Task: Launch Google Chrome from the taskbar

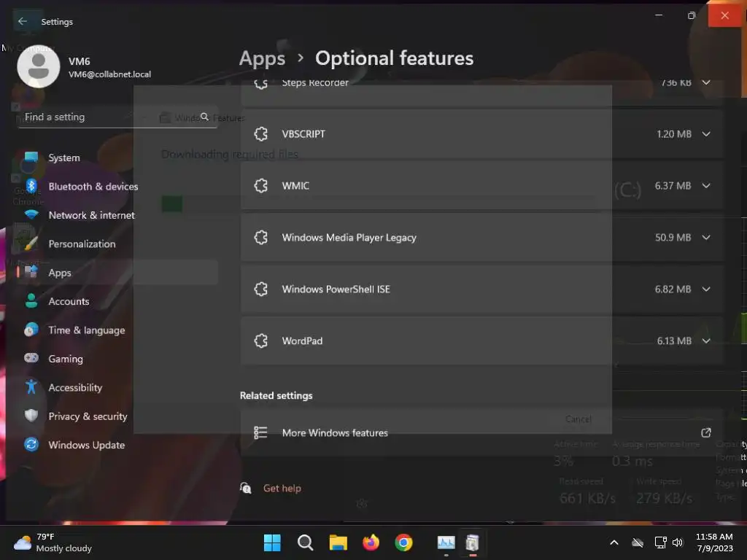Action: pyautogui.click(x=403, y=542)
